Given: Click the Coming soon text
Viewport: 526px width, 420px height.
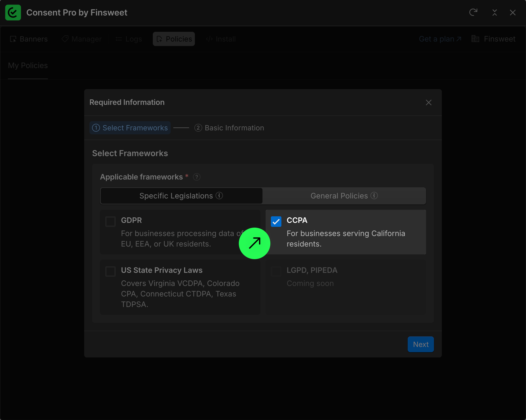Looking at the screenshot, I should (310, 283).
